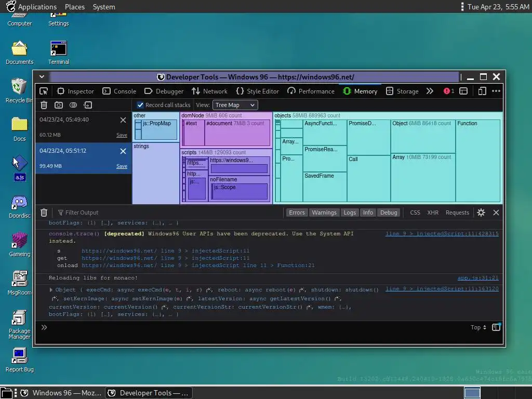Select the Memory tab

pos(360,91)
